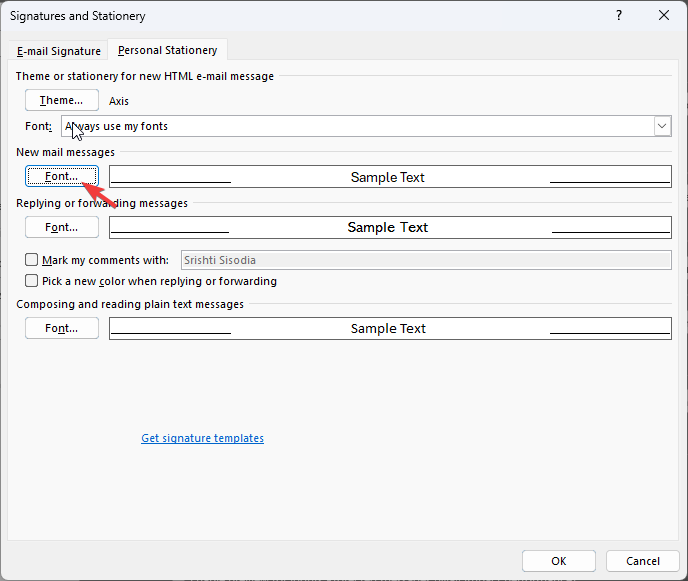688x581 pixels.
Task: Open the Theme chooser button
Action: 61,100
